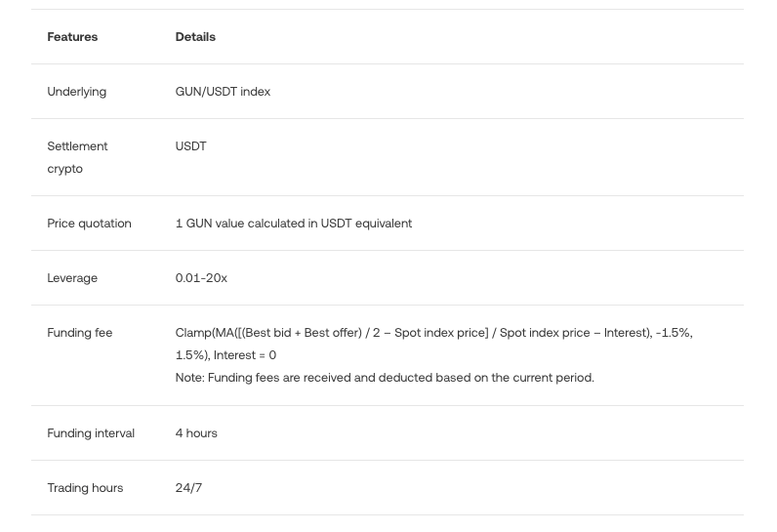Select the Funding interval label
777x532 pixels.
[x=91, y=433]
